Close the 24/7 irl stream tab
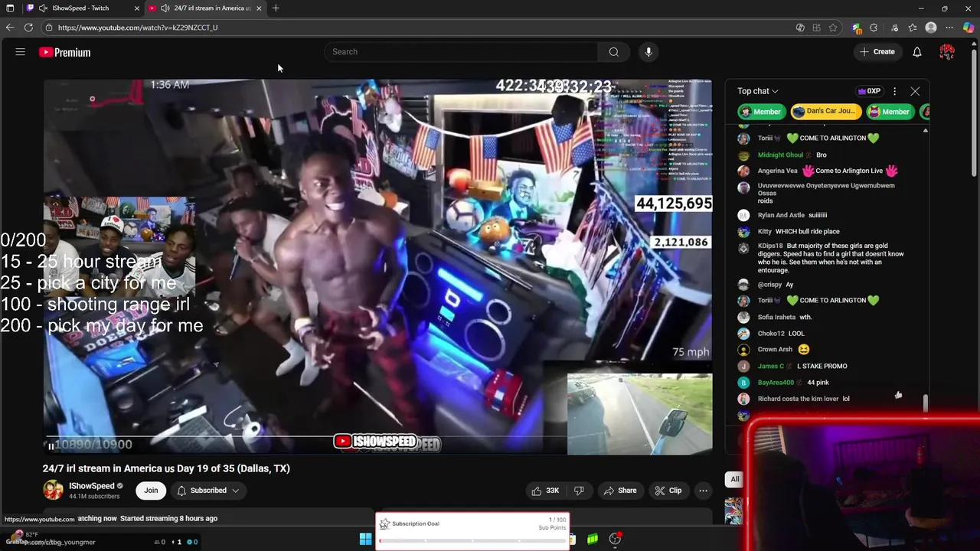Screen dimensions: 980x551 (x=259, y=8)
